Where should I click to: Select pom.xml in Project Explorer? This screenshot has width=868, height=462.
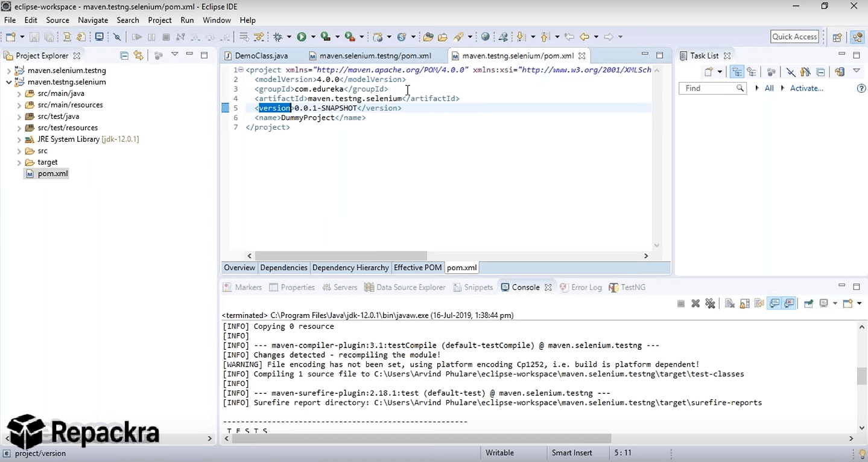click(46, 174)
